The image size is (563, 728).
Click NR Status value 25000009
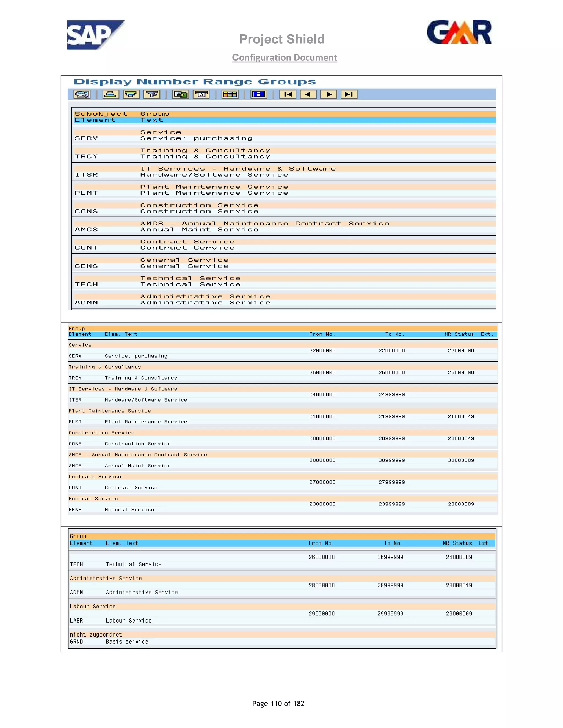pyautogui.click(x=461, y=373)
